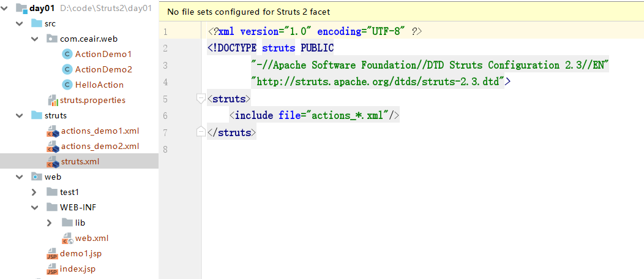
Task: Click the DTD URL string
Action: click(x=378, y=82)
